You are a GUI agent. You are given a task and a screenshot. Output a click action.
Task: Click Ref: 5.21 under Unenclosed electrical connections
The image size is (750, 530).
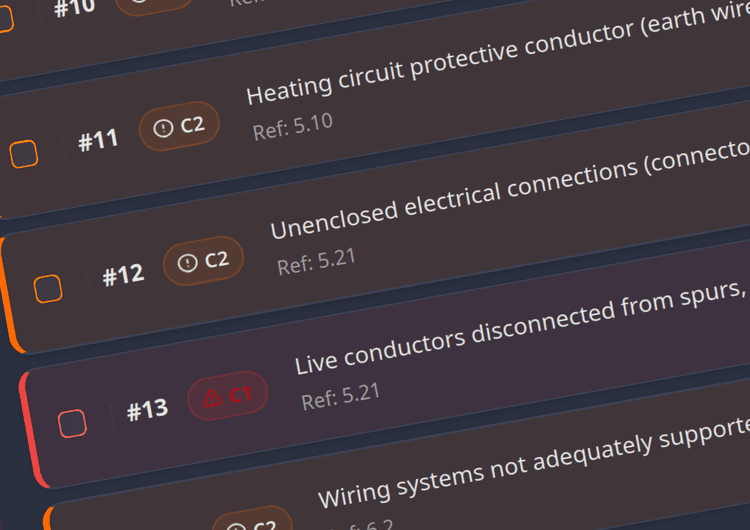(317, 262)
